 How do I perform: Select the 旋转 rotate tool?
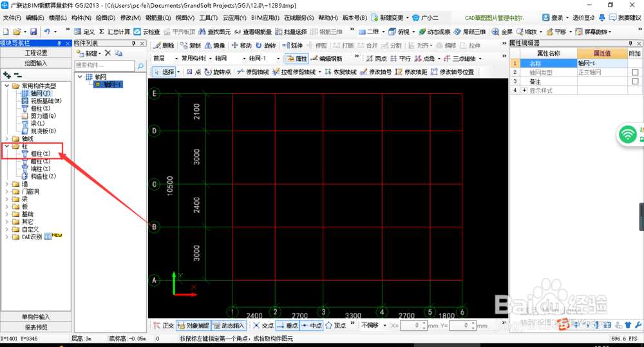[265, 45]
